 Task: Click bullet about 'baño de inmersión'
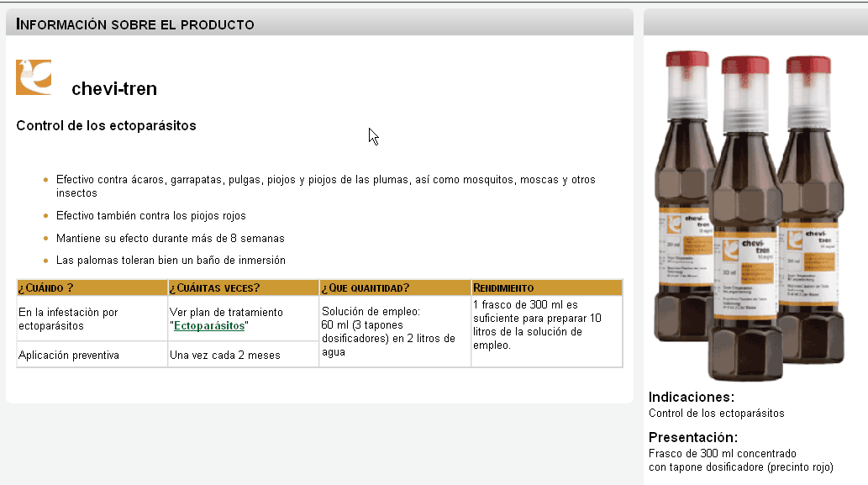171,261
